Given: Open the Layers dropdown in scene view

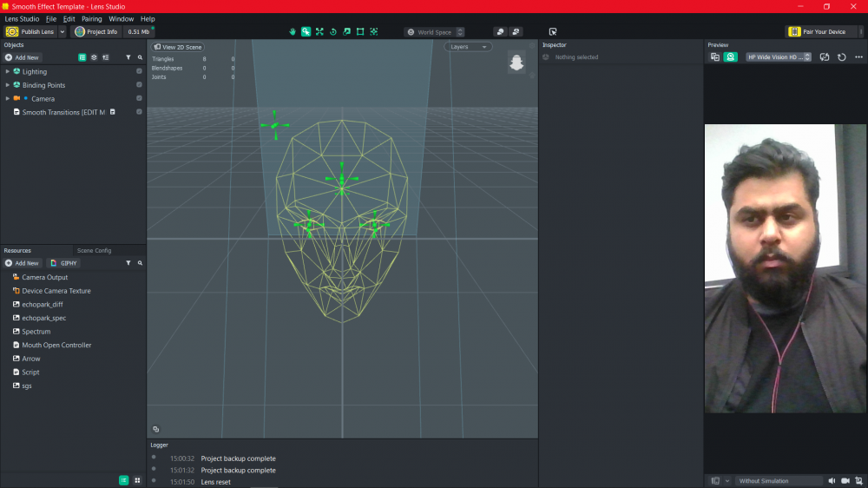Looking at the screenshot, I should click(469, 47).
